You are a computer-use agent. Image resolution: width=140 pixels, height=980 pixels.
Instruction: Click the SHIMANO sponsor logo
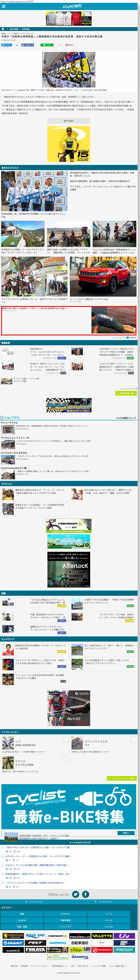pyautogui.click(x=58, y=943)
